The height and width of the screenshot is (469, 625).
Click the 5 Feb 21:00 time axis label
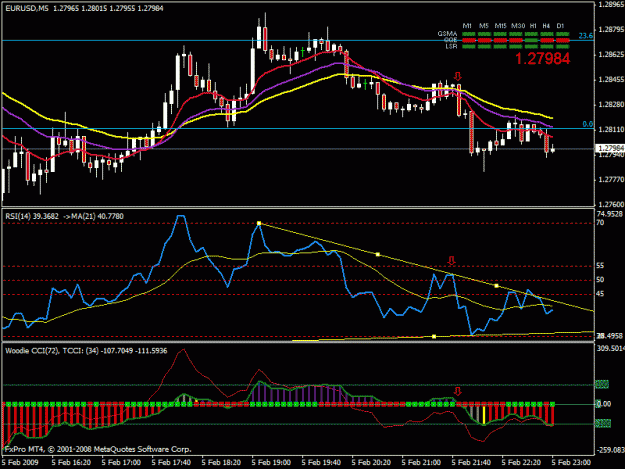[421, 462]
